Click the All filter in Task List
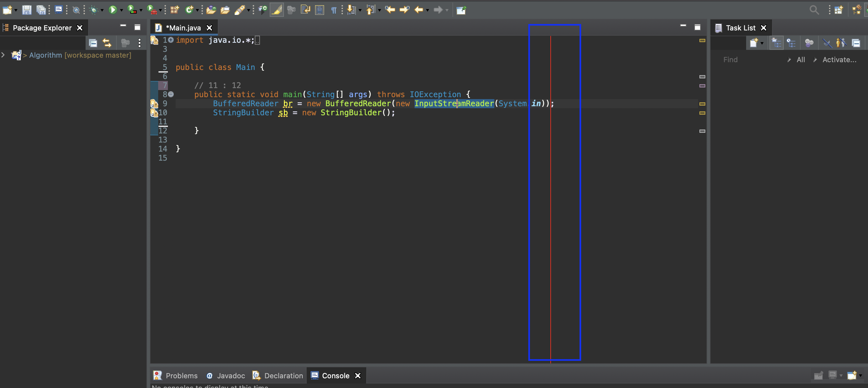This screenshot has height=388, width=868. click(x=801, y=60)
